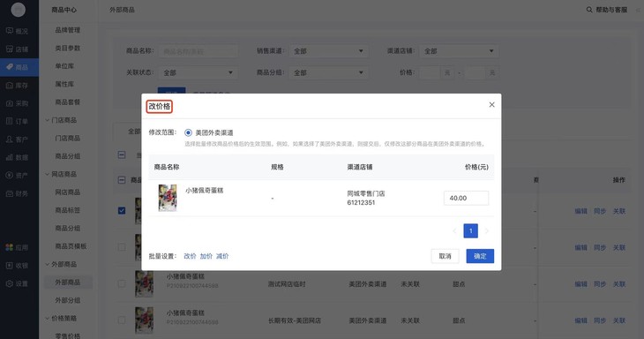
Task: Collapse the 价格策略 menu group
Action: point(48,319)
